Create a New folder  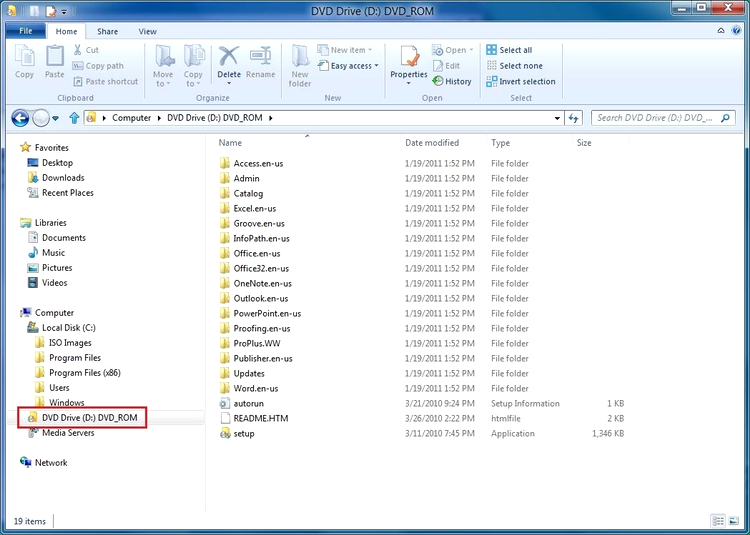[300, 66]
